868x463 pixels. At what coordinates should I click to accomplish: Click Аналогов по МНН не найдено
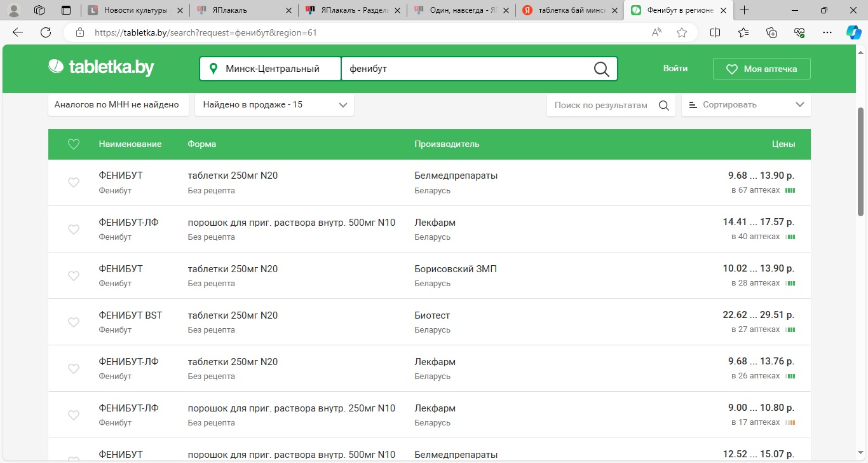coord(119,105)
